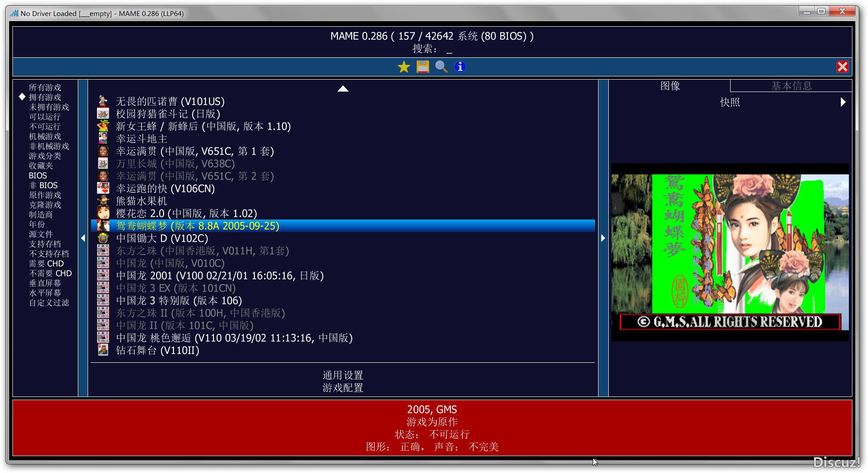Switch to the 基本信息 tab
The height and width of the screenshot is (473, 868).
pyautogui.click(x=791, y=86)
